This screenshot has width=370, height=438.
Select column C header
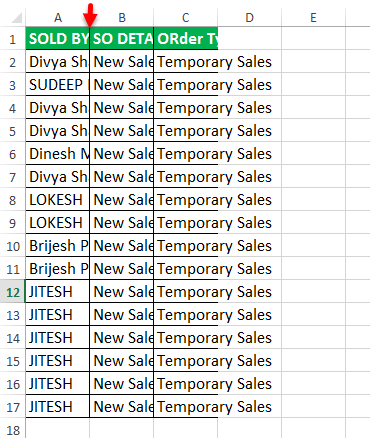186,17
